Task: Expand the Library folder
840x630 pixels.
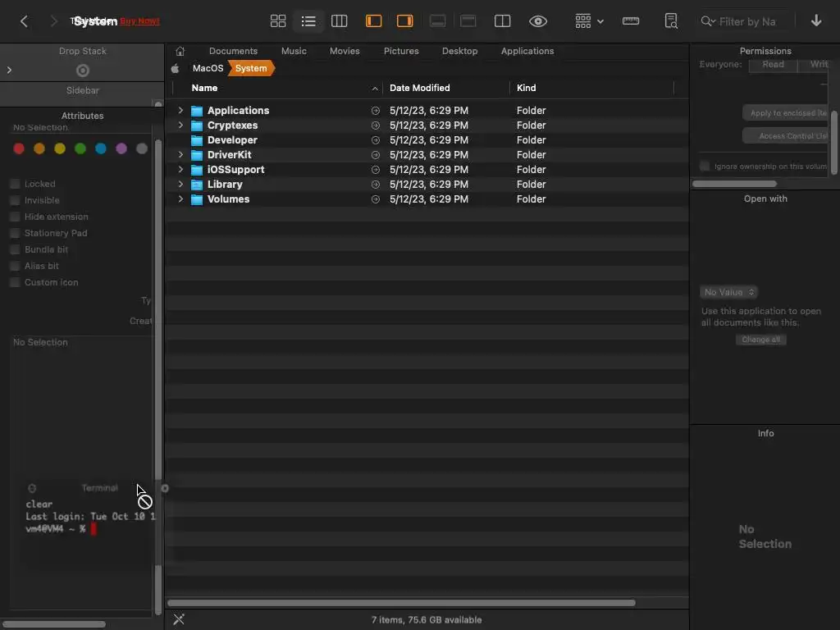Action: click(x=180, y=184)
